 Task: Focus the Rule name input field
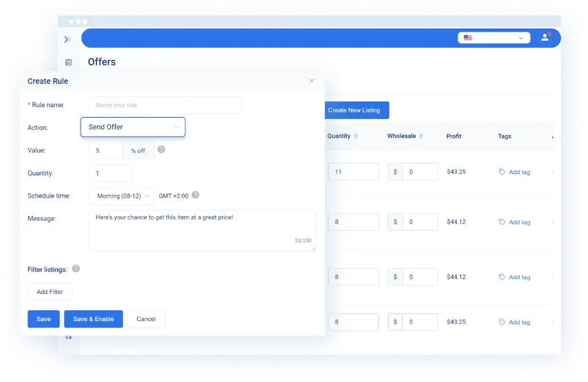coord(165,105)
